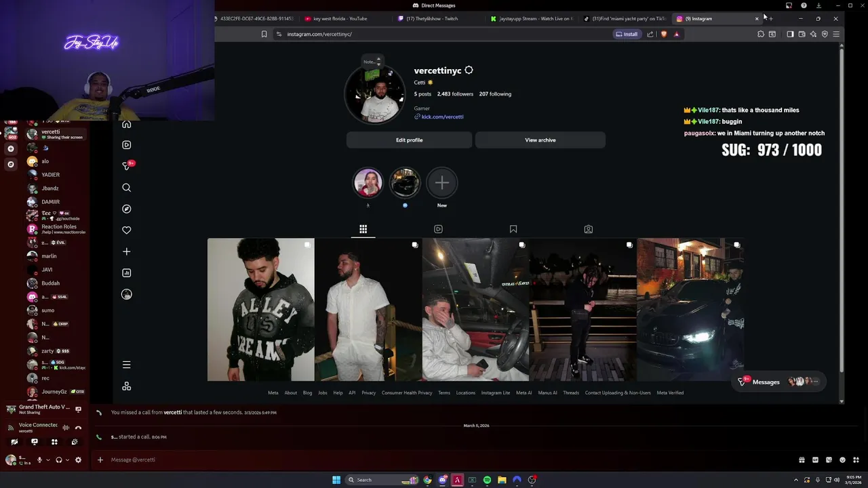Click the Edit profile button

pos(409,140)
